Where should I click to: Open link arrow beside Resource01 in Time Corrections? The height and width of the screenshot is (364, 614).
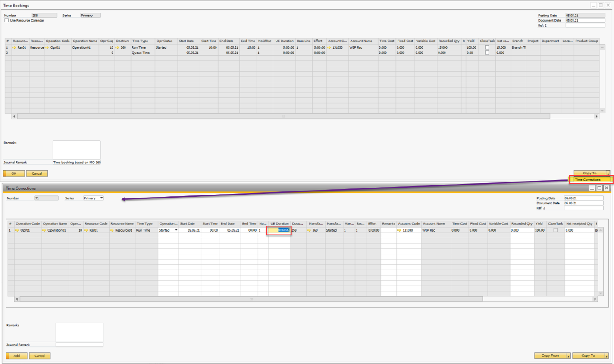pyautogui.click(x=112, y=230)
